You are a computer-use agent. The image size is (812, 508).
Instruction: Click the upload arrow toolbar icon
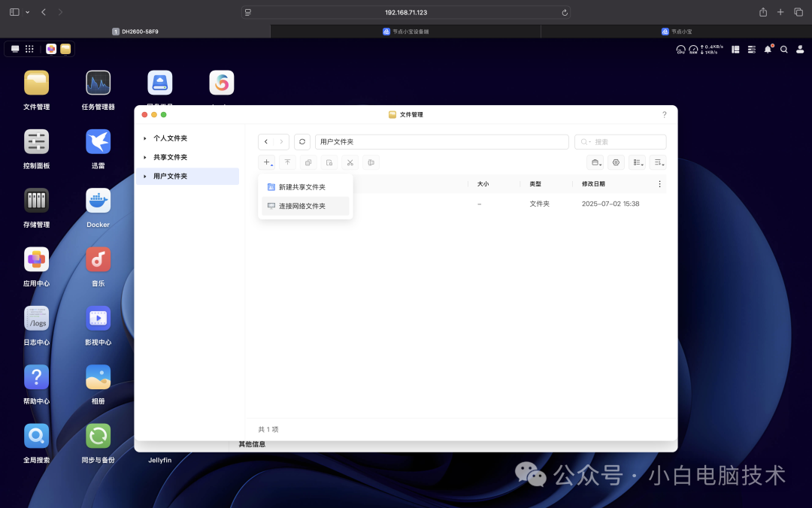tap(287, 162)
